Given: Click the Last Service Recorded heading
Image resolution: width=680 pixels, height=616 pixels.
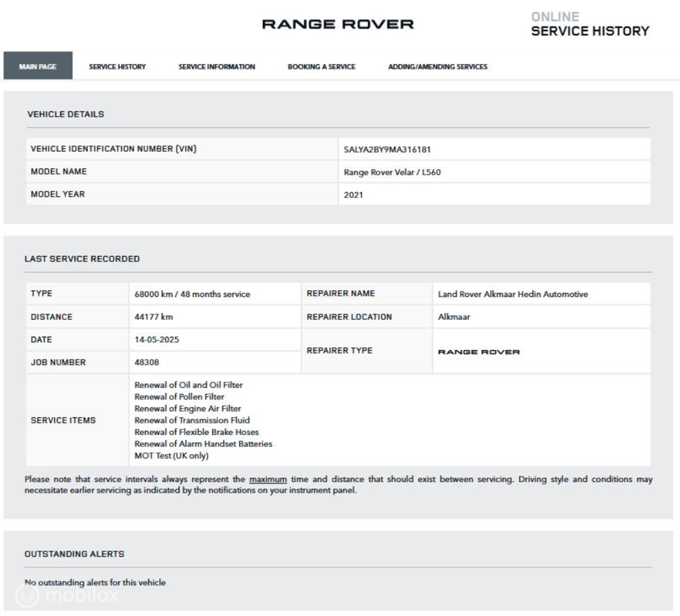Looking at the screenshot, I should [x=82, y=259].
